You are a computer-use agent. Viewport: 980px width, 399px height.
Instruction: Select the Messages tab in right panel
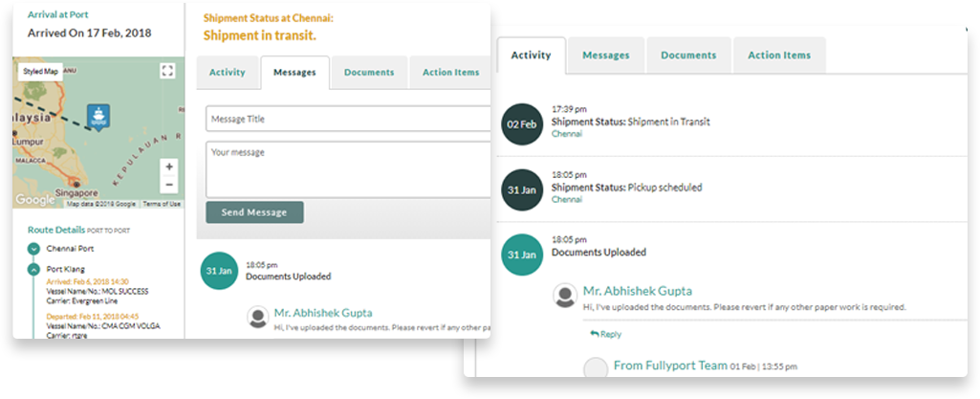tap(605, 55)
